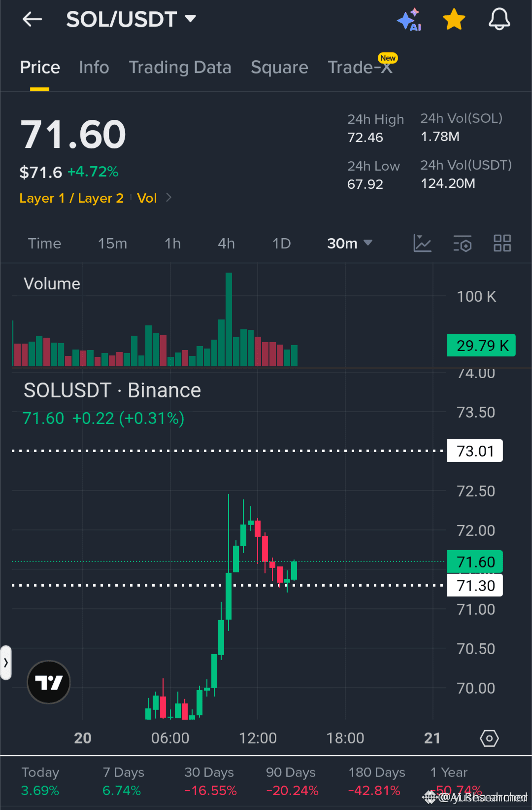Screen dimensions: 532x810
Task: Open the Layer 1 / Layer 2 category link
Action: coord(71,198)
